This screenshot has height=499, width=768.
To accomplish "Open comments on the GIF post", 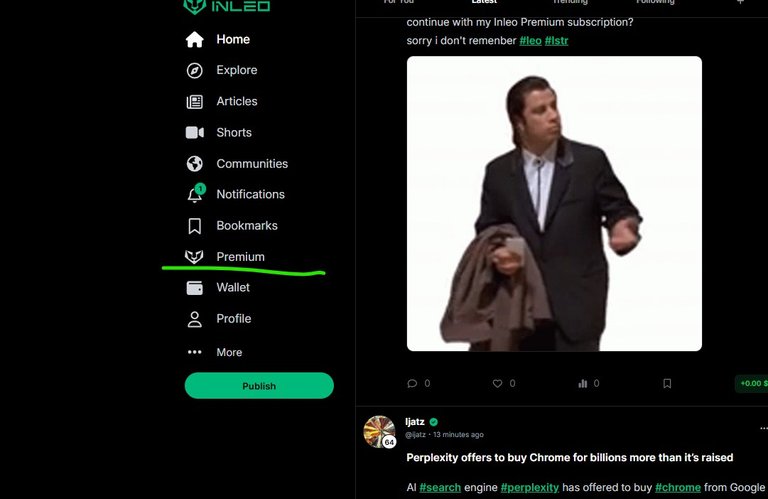I will (412, 383).
